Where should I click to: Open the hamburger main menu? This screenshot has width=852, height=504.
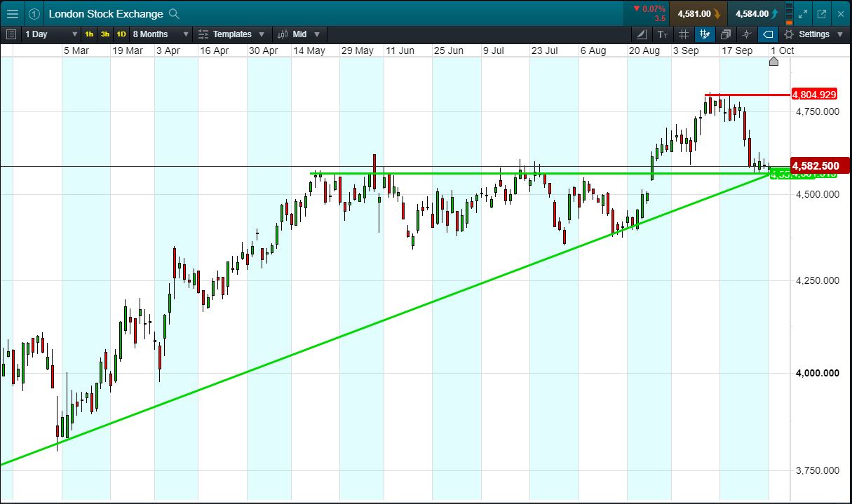[x=12, y=14]
